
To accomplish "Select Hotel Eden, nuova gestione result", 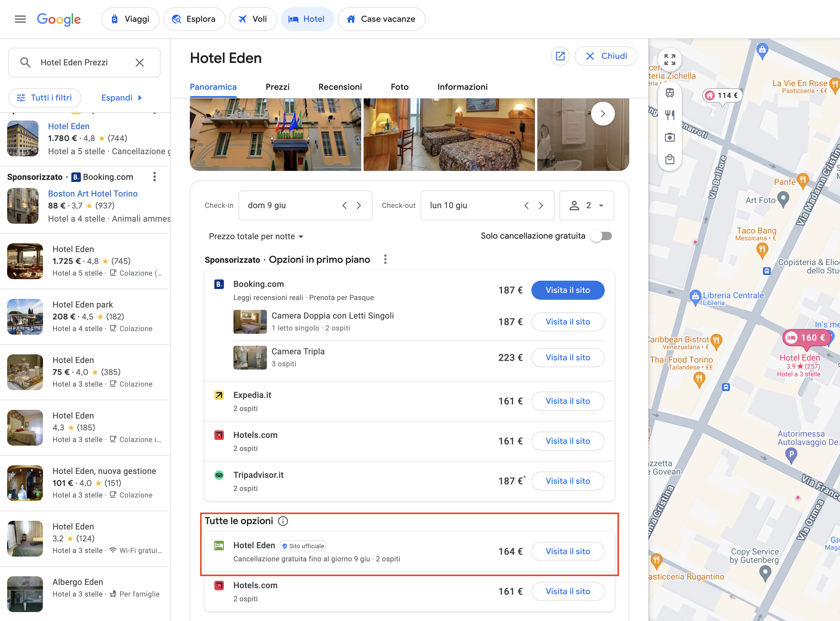I will (85, 483).
